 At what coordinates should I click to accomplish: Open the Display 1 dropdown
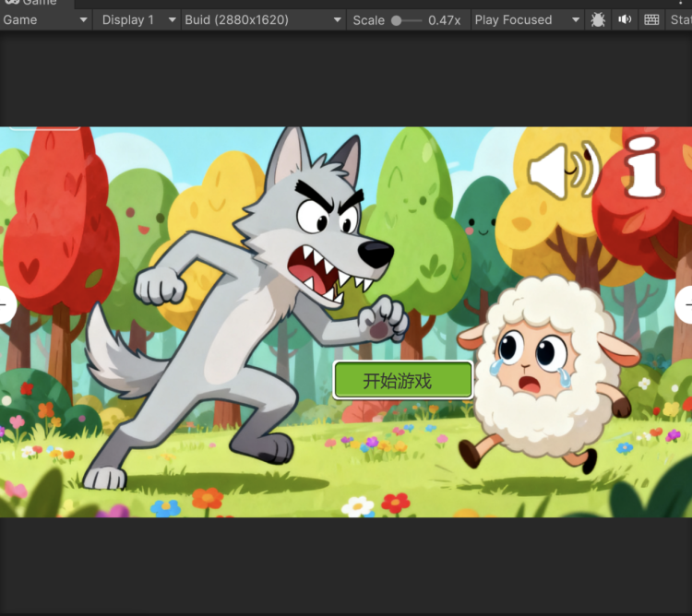pos(137,19)
